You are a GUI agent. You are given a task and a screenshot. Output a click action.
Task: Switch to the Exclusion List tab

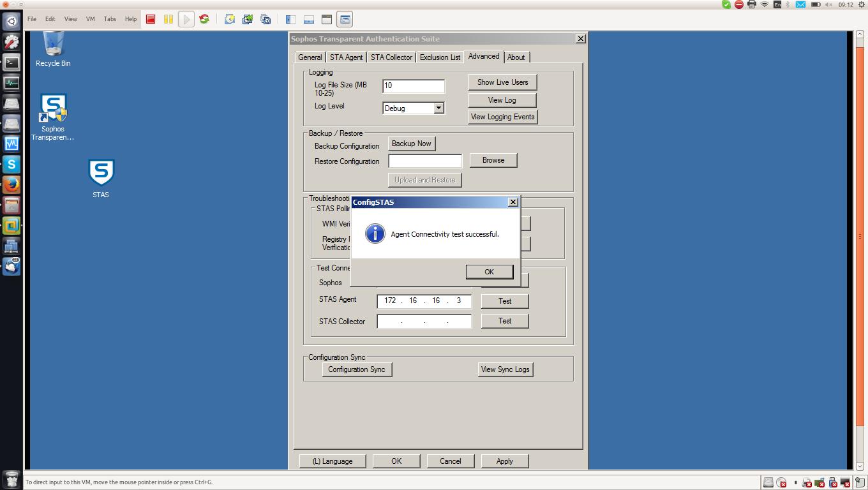tap(440, 57)
